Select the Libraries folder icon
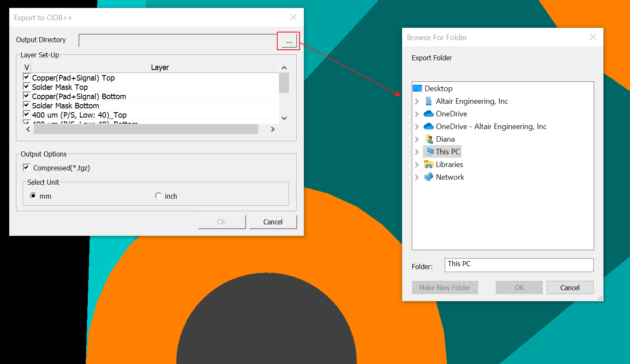Image resolution: width=630 pixels, height=364 pixels. (x=429, y=164)
